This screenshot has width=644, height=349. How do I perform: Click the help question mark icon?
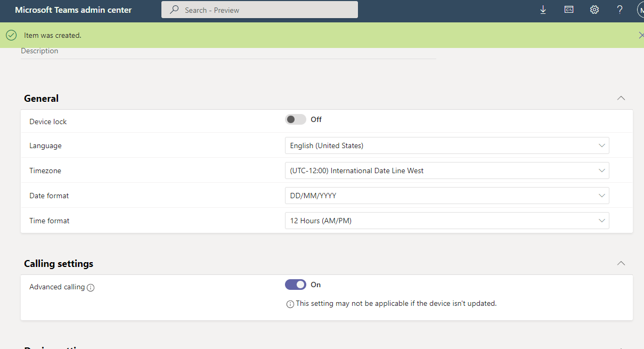pyautogui.click(x=619, y=10)
